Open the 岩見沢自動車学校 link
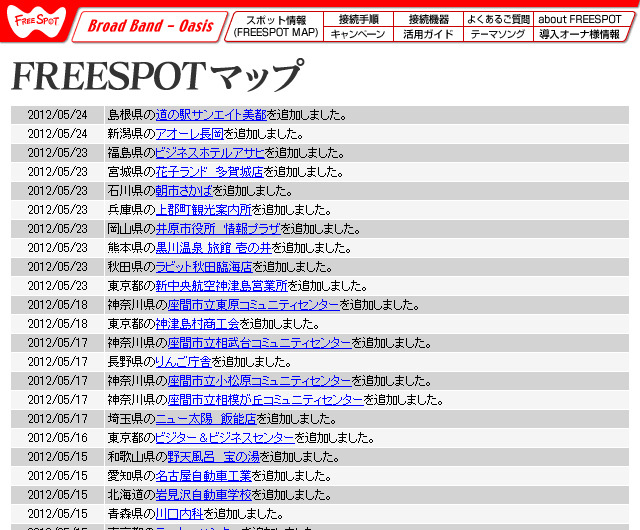Image resolution: width=640 pixels, height=530 pixels. [204, 494]
